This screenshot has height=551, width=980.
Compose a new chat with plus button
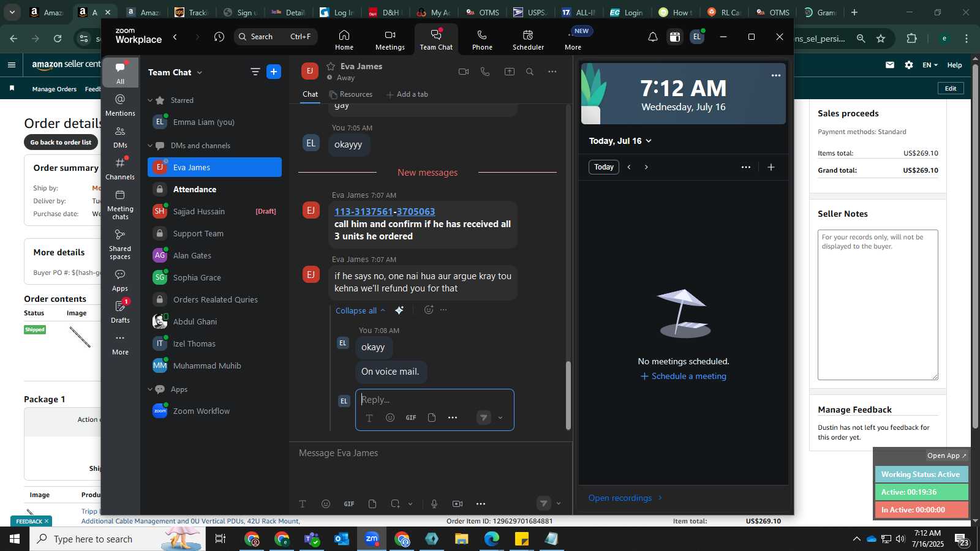coord(274,72)
